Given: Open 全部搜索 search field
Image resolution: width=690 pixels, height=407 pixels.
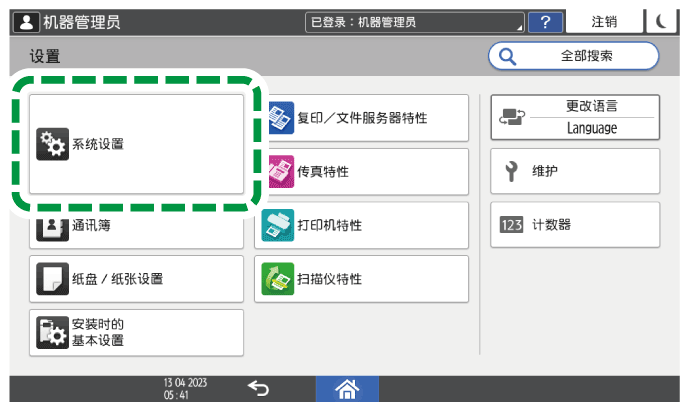Looking at the screenshot, I should pos(573,56).
